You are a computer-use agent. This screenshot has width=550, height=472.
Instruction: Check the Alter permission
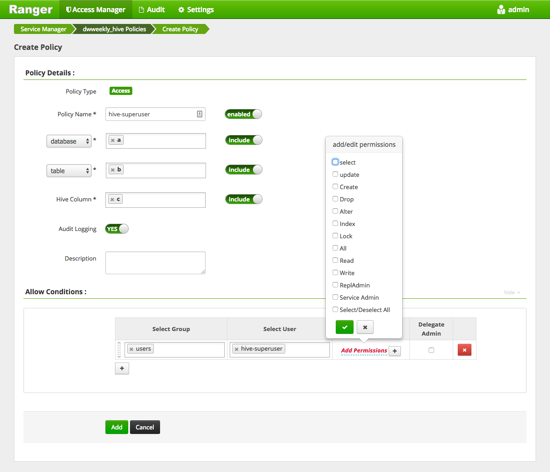(x=335, y=211)
